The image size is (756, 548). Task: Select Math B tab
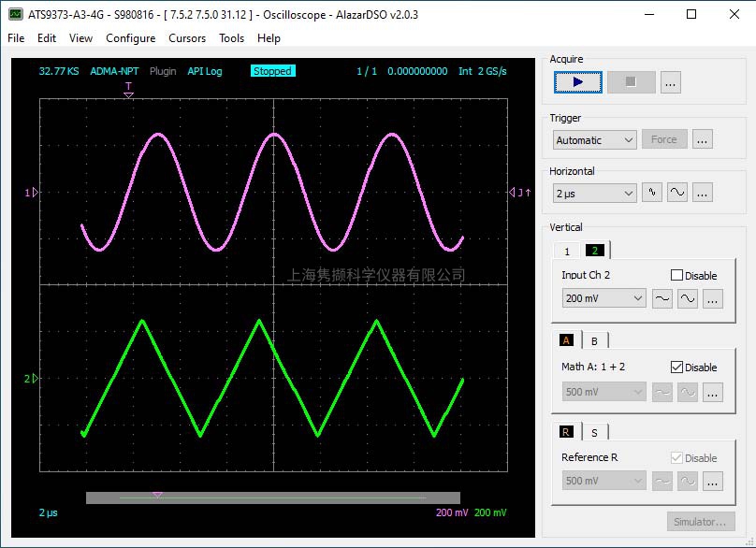[594, 341]
